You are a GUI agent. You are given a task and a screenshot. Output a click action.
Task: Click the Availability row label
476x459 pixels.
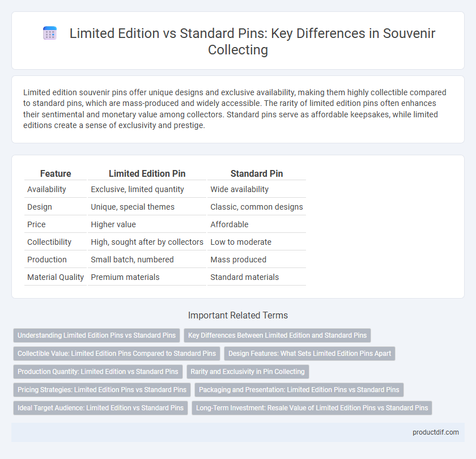46,189
